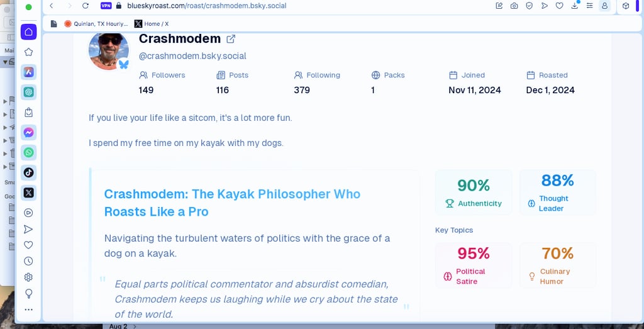
Task: Open ChatGPT from the sidebar
Action: pos(28,92)
